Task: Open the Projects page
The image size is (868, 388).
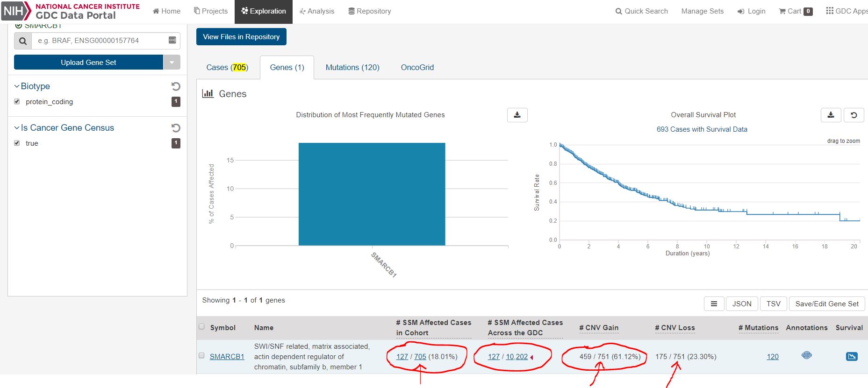Action: pos(211,11)
